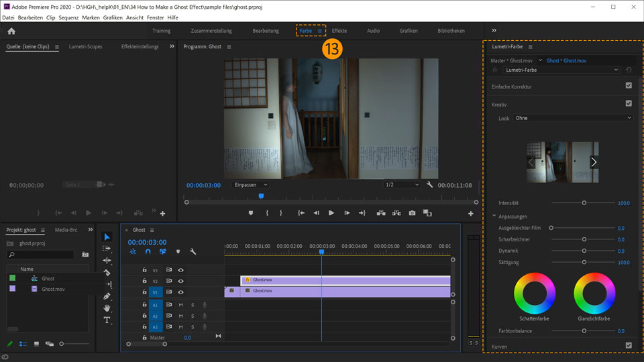
Task: Uncheck the Kreativ section checkbox
Action: [629, 104]
